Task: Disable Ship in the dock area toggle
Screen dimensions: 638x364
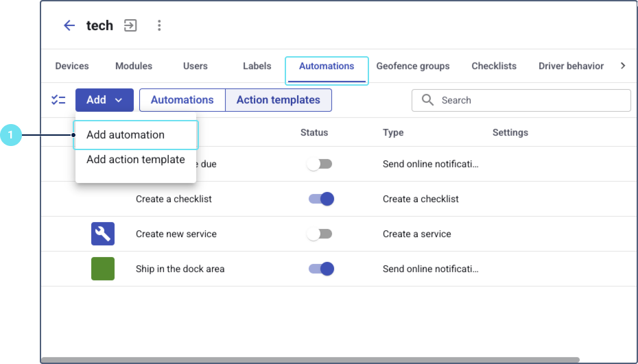Action: 320,269
